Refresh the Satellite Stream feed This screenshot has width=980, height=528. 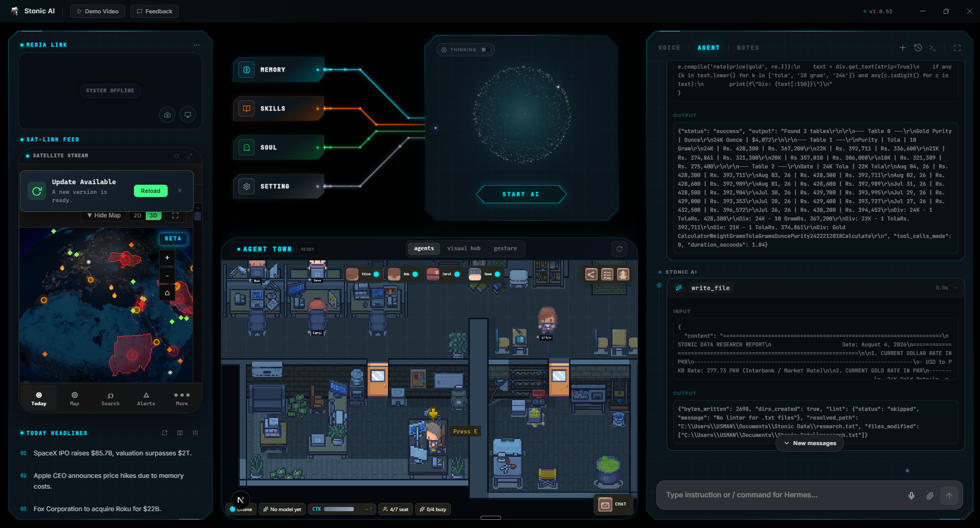point(176,156)
